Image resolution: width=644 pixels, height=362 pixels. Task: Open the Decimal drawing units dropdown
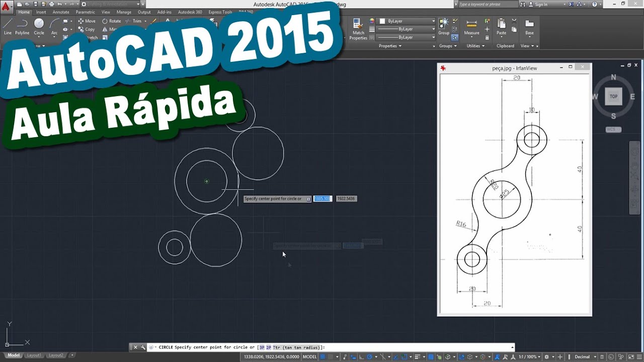coord(585,357)
